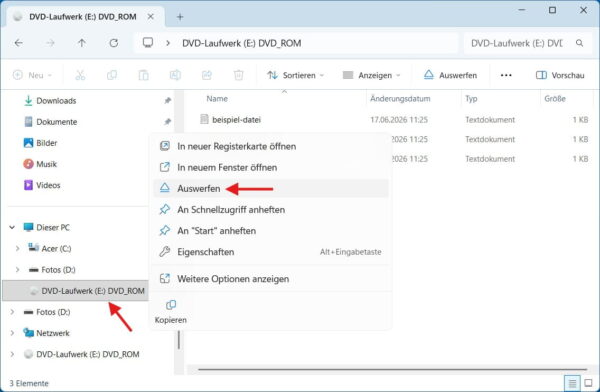Click the navigation pane vertical scrollbar

pyautogui.click(x=178, y=340)
